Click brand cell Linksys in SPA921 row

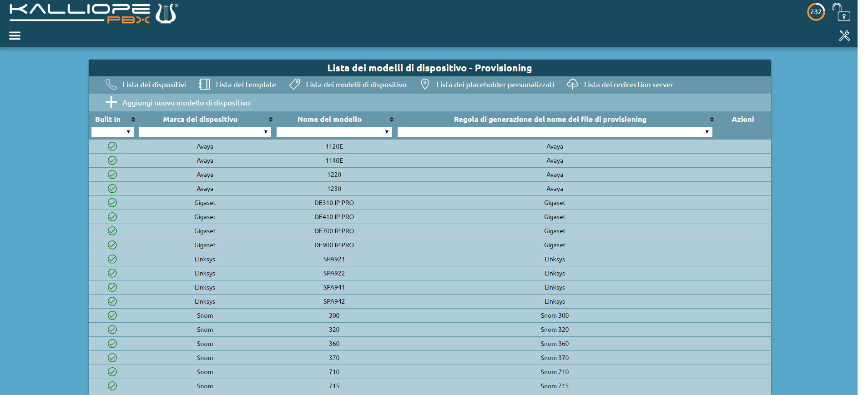[x=205, y=259]
